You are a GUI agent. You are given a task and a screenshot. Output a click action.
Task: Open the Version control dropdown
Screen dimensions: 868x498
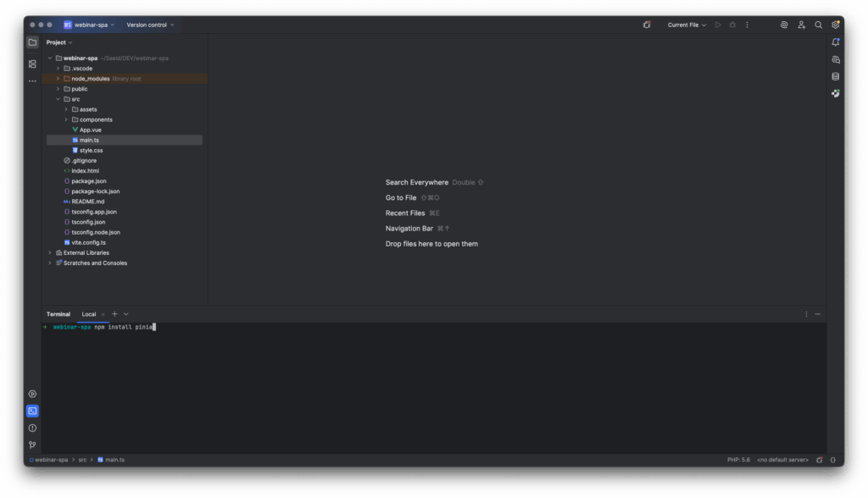(x=150, y=25)
